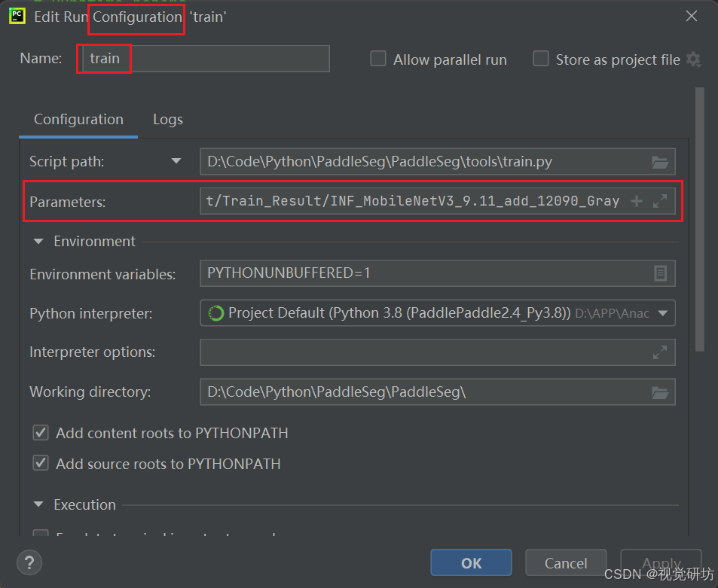Screen dimensions: 718x588
Task: Expand Interpreter options with the arrows icon
Action: [x=661, y=352]
